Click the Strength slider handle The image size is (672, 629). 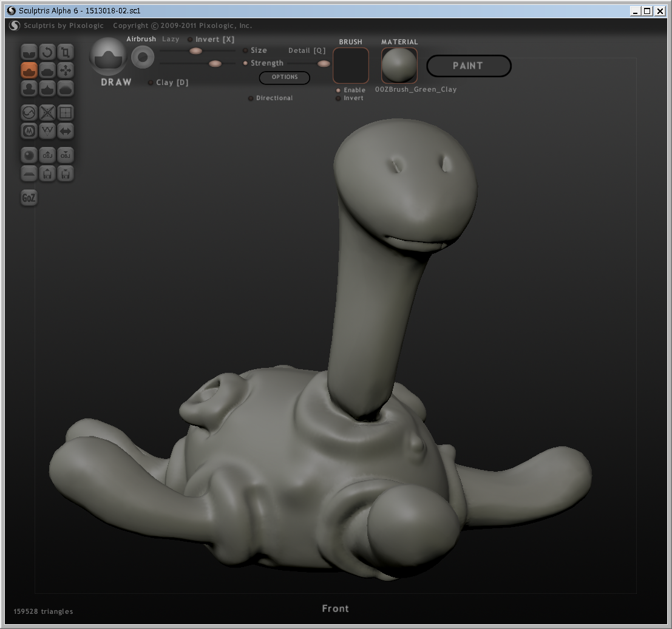click(215, 64)
